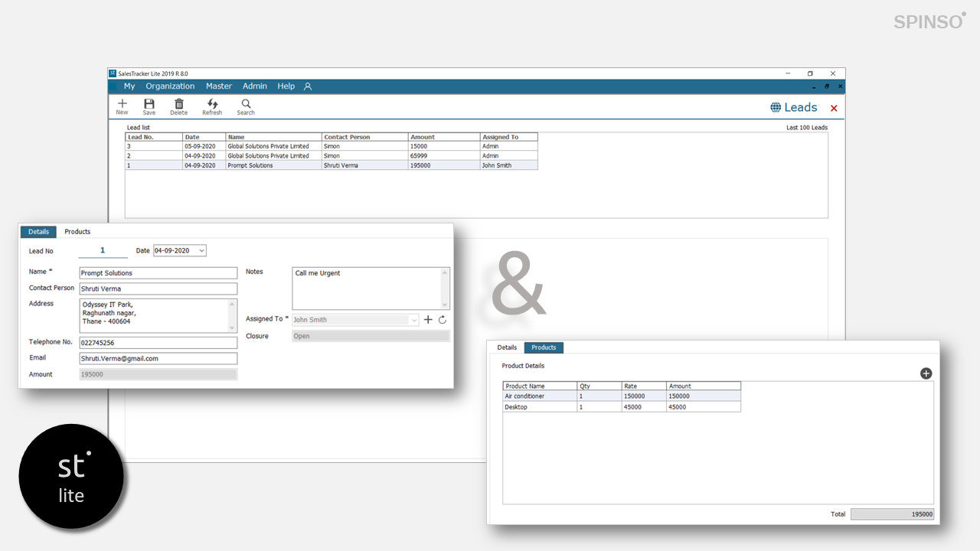Click the user profile icon in menu bar
The width and height of the screenshot is (980, 551).
tap(308, 86)
